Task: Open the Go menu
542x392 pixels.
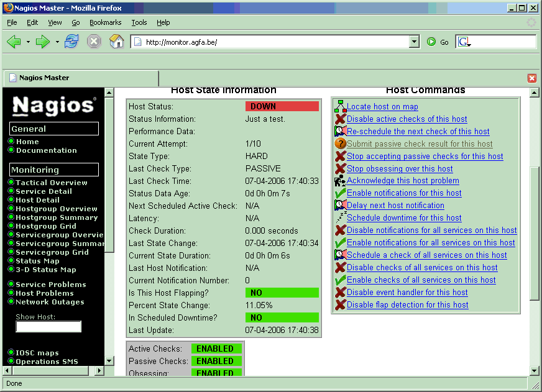Action: coord(76,22)
